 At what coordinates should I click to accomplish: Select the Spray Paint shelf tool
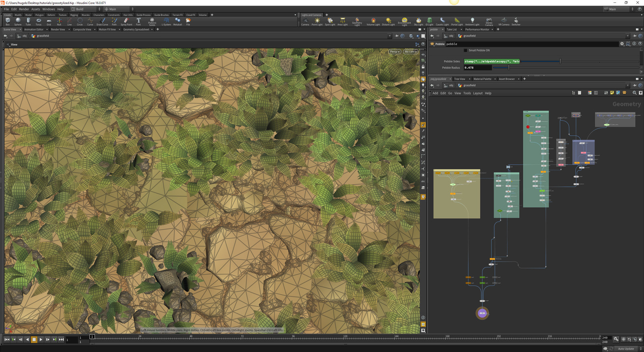126,21
